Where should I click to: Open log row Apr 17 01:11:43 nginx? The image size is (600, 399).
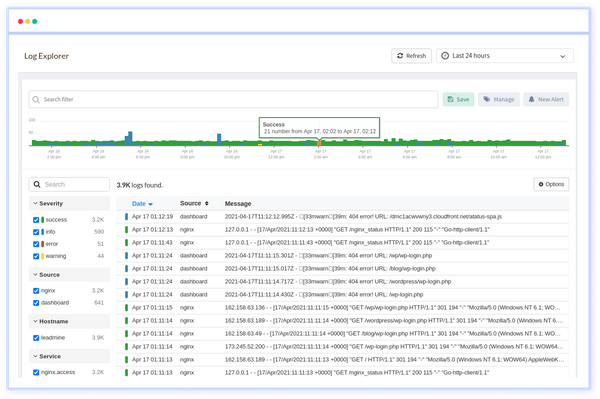[342, 243]
